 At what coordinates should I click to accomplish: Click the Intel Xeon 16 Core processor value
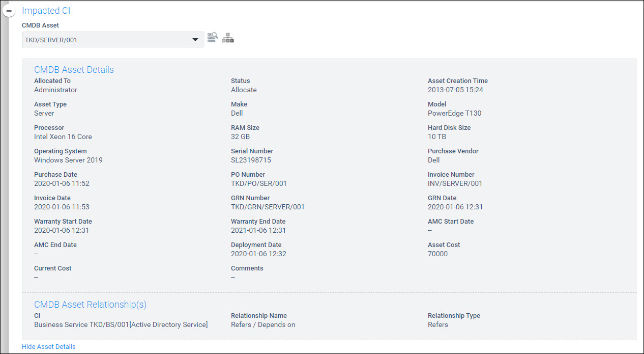coord(63,137)
